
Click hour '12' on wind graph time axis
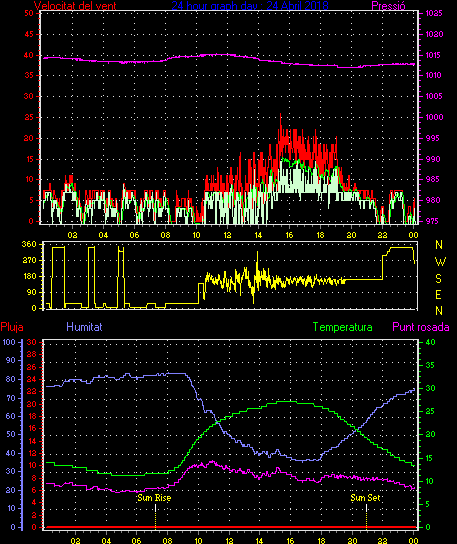tap(227, 235)
